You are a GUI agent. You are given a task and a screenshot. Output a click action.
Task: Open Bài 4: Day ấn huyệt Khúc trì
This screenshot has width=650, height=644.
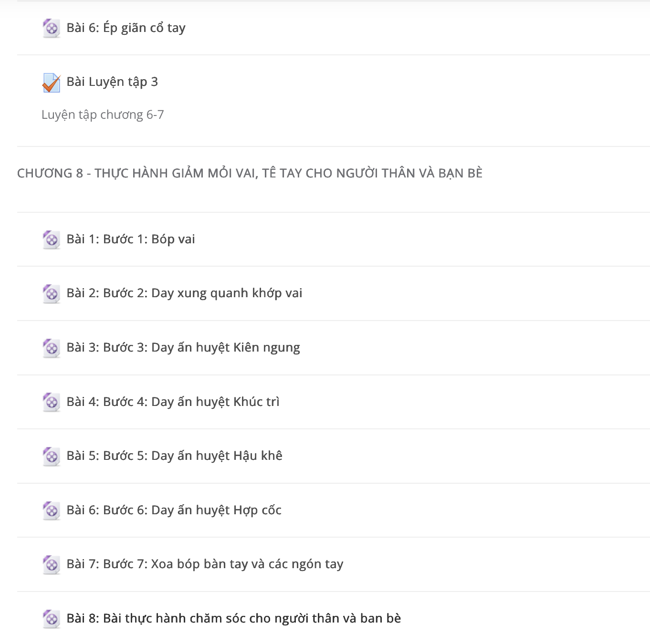173,402
